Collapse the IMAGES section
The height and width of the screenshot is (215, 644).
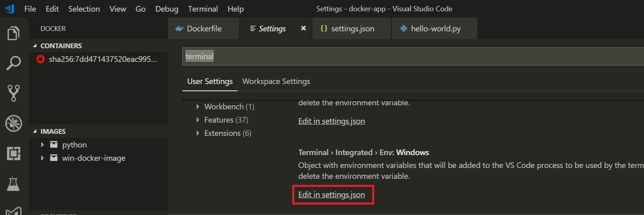coord(35,131)
